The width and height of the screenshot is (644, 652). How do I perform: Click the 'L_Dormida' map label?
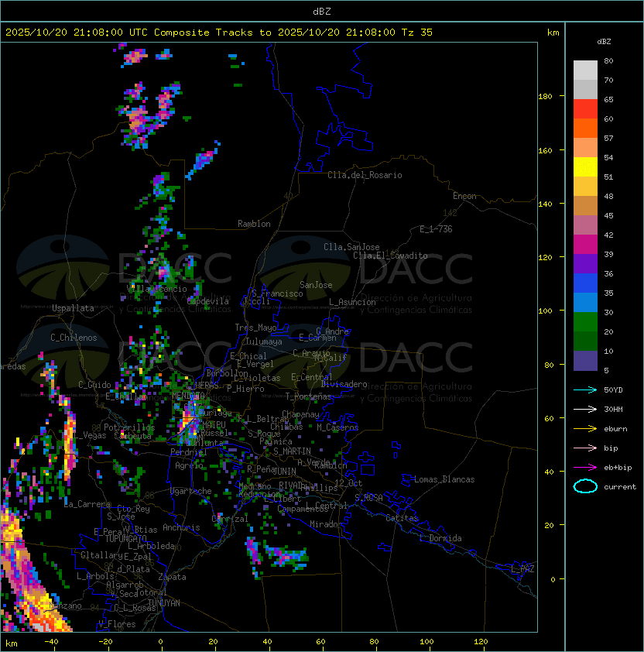[440, 538]
